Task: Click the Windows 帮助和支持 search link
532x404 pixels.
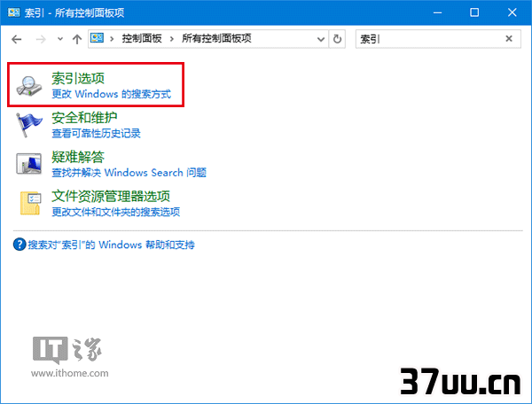Action: click(112, 245)
